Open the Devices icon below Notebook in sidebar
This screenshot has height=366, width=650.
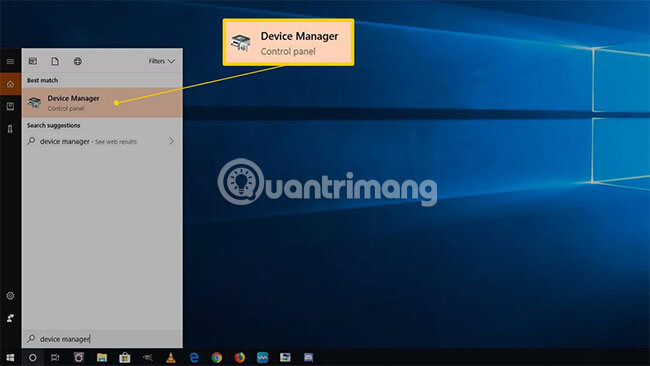10,129
